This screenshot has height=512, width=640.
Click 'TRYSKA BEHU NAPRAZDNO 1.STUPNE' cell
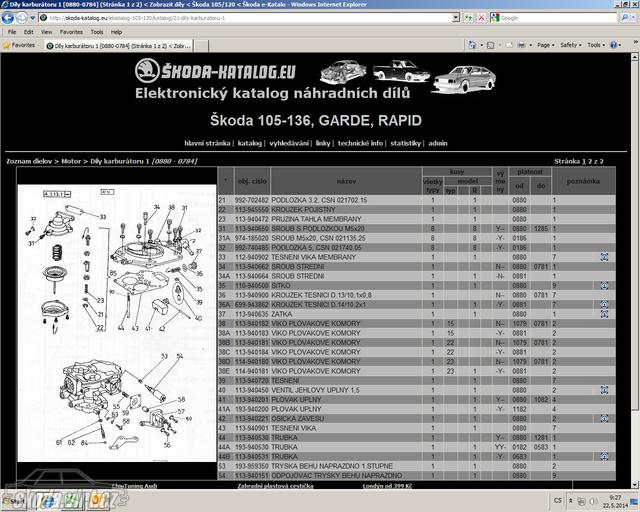(x=332, y=466)
